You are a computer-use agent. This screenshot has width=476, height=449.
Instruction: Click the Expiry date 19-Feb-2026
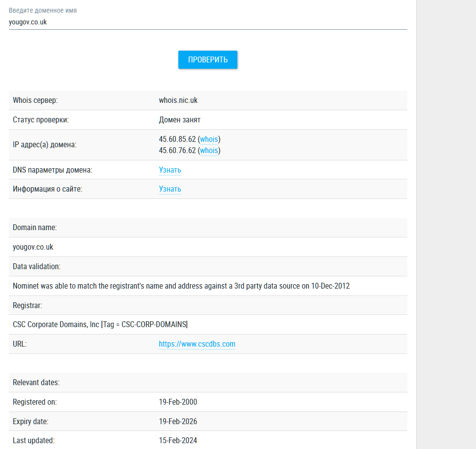point(178,422)
